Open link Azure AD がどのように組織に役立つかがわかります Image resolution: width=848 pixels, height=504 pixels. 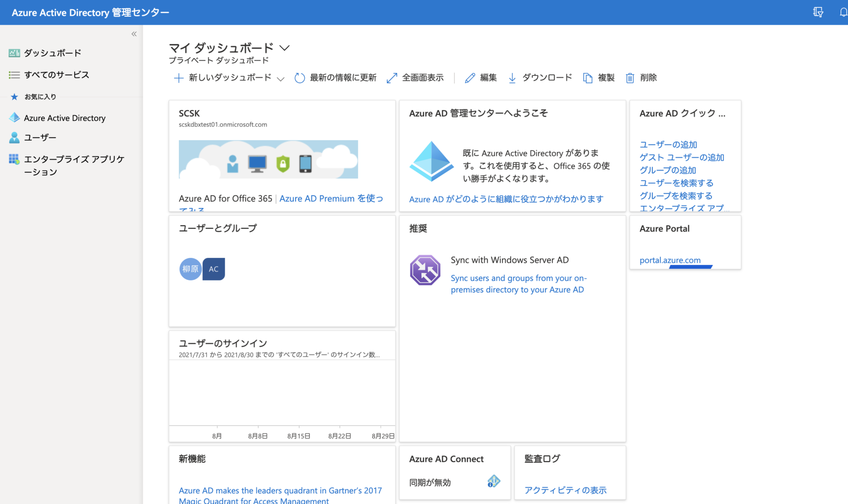coord(506,199)
